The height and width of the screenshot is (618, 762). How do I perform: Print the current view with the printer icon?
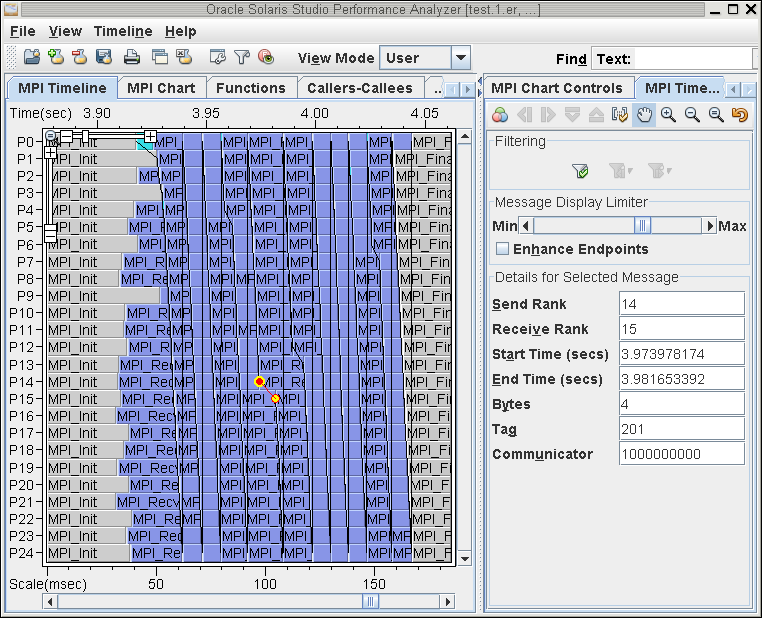pos(131,57)
